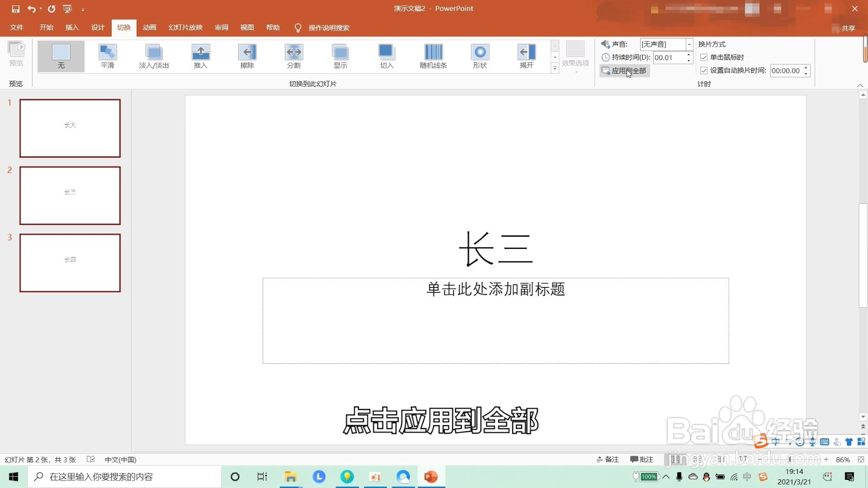Viewport: 868px width, 488px height.
Task: Open the 文件 menu
Action: [17, 28]
